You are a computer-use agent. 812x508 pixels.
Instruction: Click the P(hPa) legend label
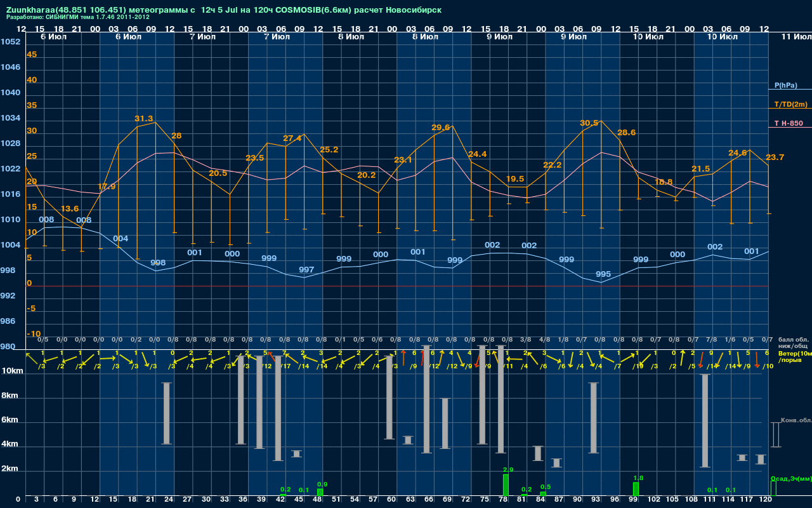[785, 85]
